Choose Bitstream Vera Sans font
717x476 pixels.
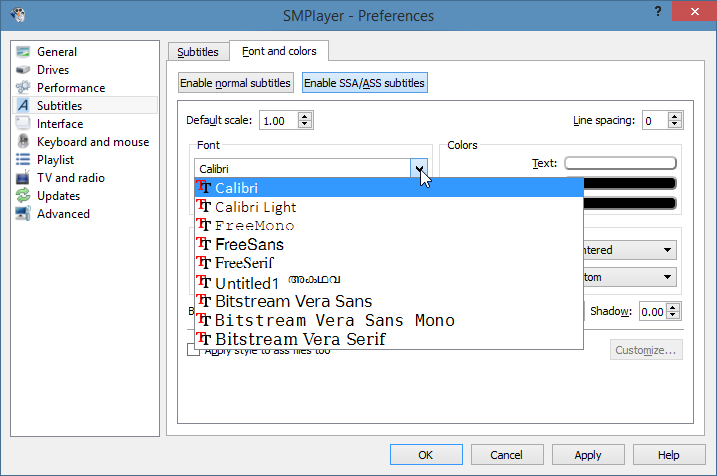tap(389, 301)
